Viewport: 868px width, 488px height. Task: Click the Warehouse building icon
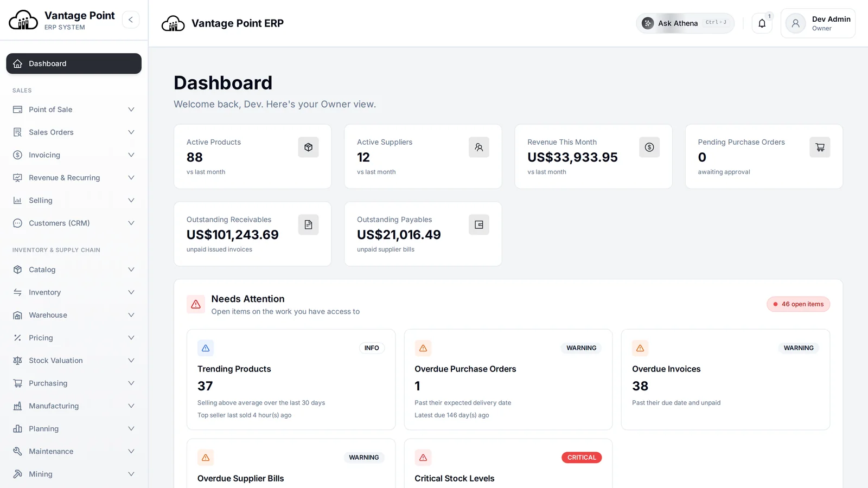tap(17, 315)
